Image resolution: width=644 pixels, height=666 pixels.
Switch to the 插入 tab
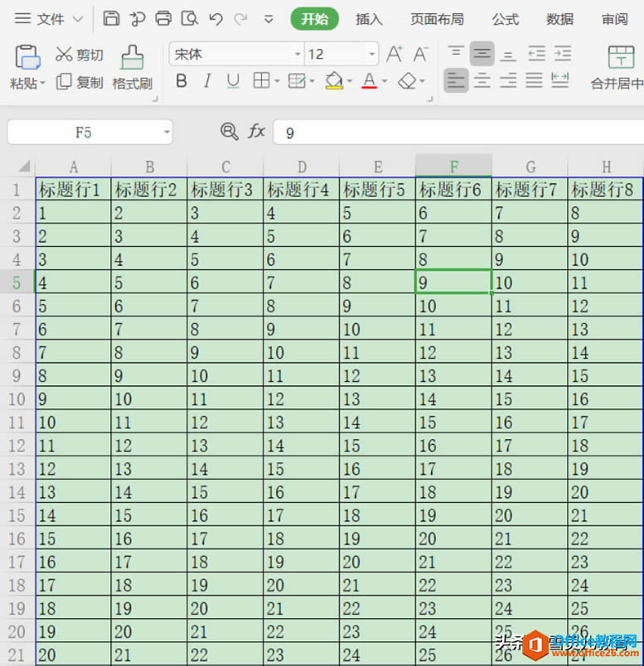click(x=369, y=19)
